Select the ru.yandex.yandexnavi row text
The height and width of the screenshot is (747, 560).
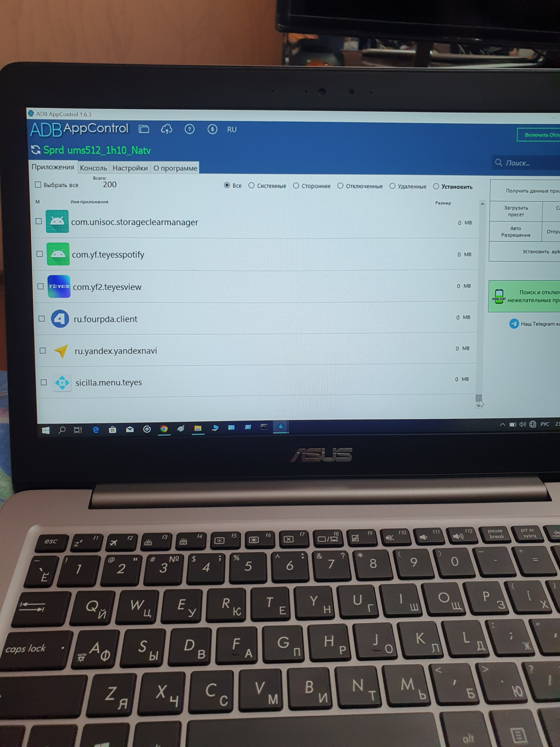click(116, 351)
